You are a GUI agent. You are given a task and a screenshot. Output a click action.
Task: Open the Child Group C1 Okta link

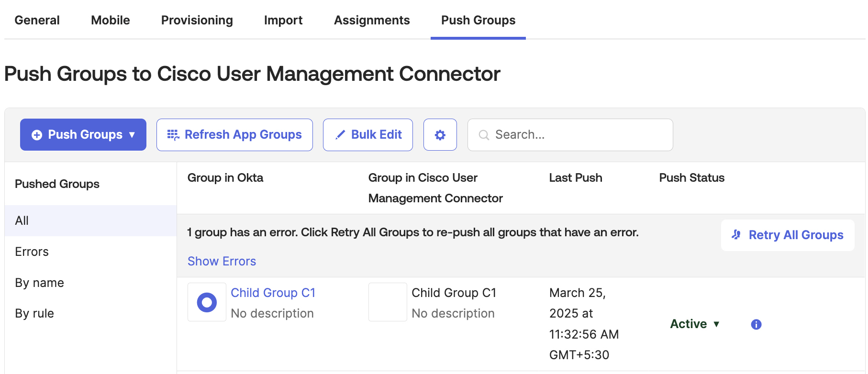273,293
